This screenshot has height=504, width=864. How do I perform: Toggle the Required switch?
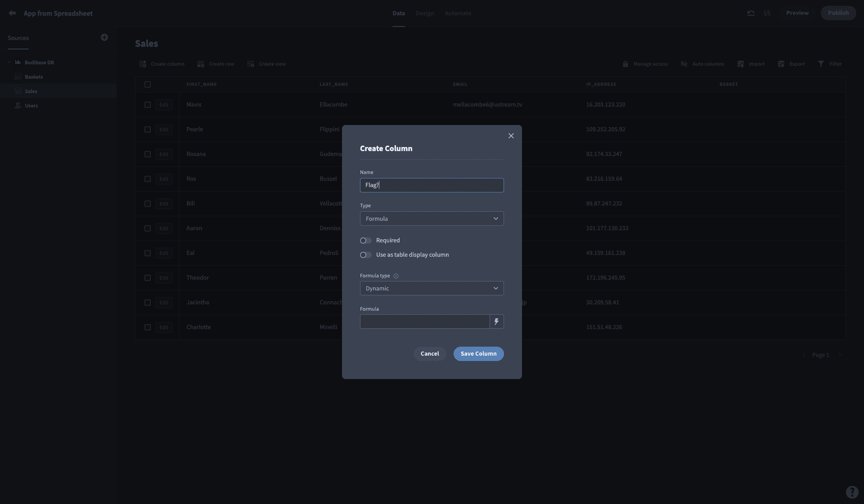pyautogui.click(x=366, y=241)
